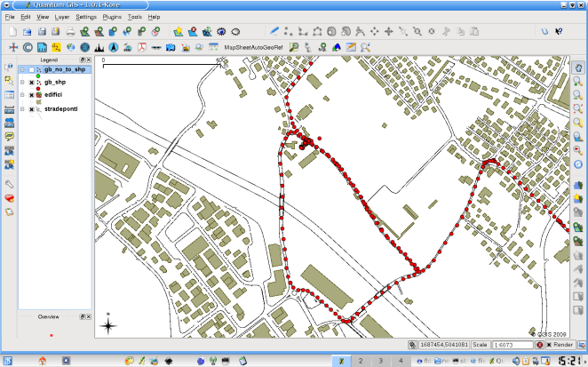Click the New Vector Layer star icon
The height and width of the screenshot is (367, 588).
point(179,32)
